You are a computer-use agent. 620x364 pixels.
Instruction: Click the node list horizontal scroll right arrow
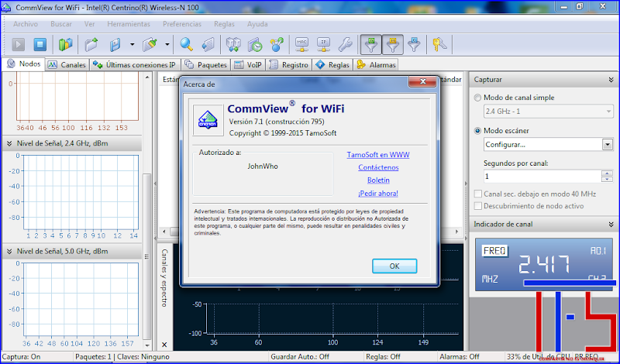pos(456,232)
